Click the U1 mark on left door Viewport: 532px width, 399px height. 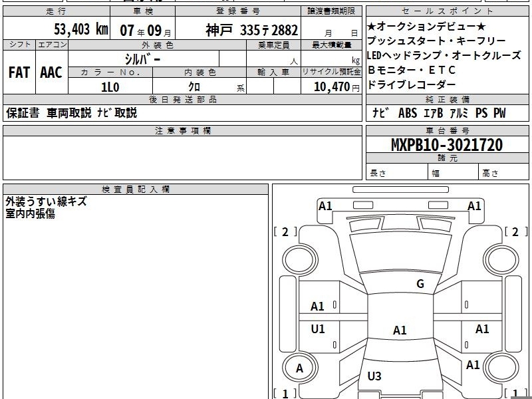coord(318,329)
